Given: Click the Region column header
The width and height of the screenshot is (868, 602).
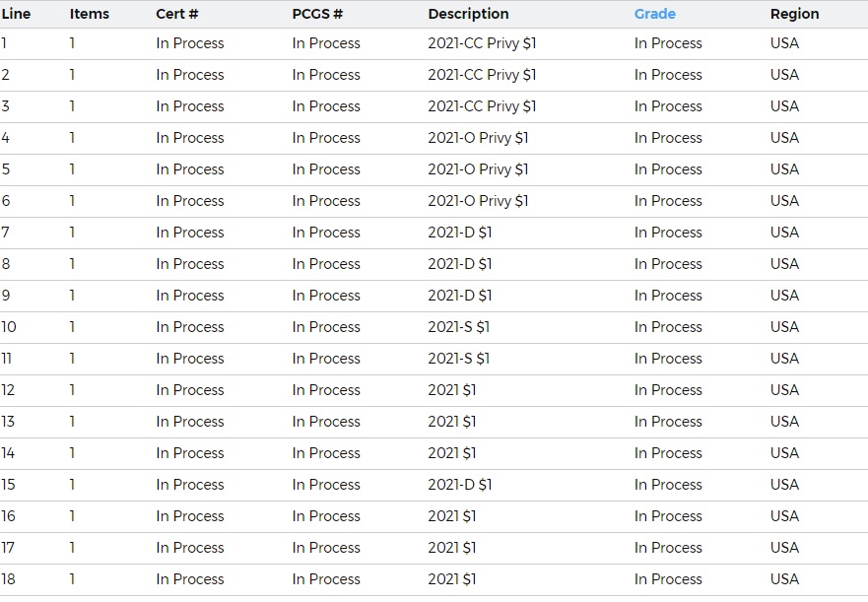Looking at the screenshot, I should (x=794, y=14).
